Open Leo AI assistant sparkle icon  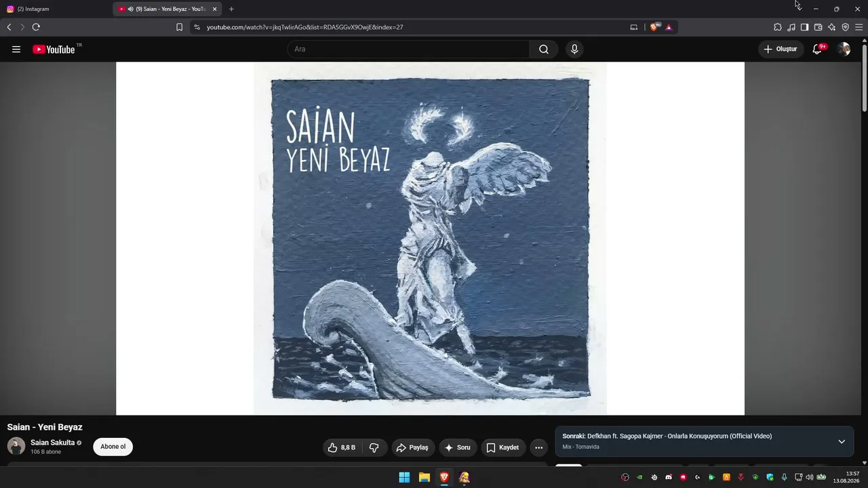click(x=831, y=27)
